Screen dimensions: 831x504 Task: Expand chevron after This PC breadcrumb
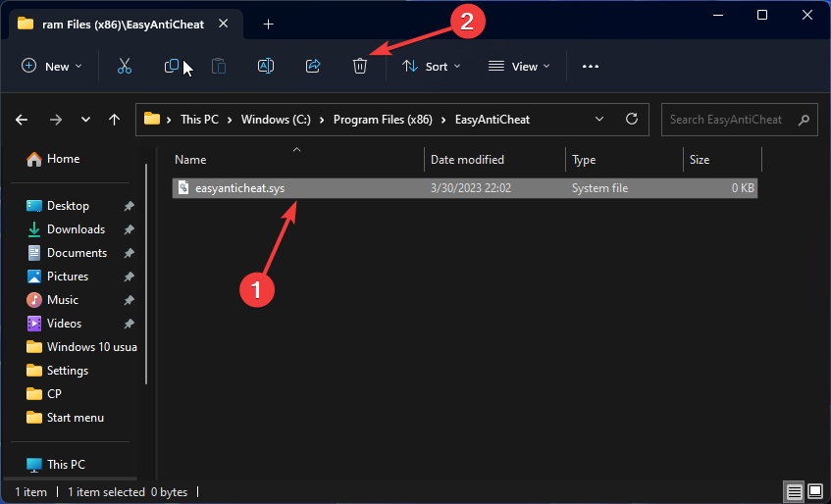[x=230, y=120]
